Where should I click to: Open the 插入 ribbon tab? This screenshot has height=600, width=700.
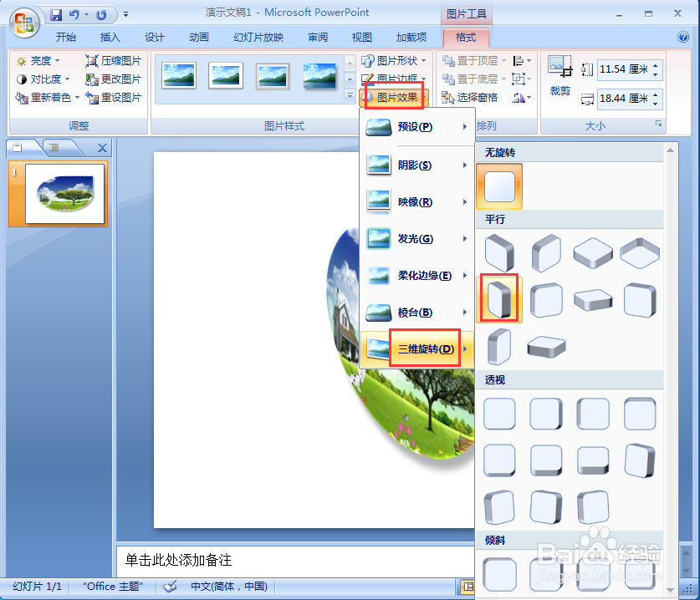pos(110,38)
